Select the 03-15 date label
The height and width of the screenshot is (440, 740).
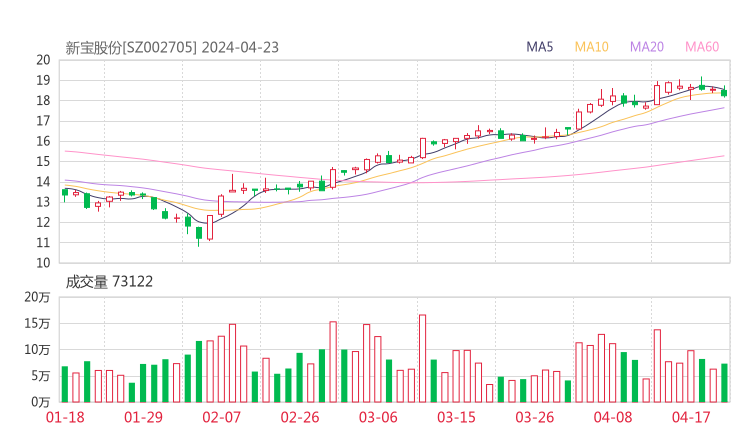point(456,417)
